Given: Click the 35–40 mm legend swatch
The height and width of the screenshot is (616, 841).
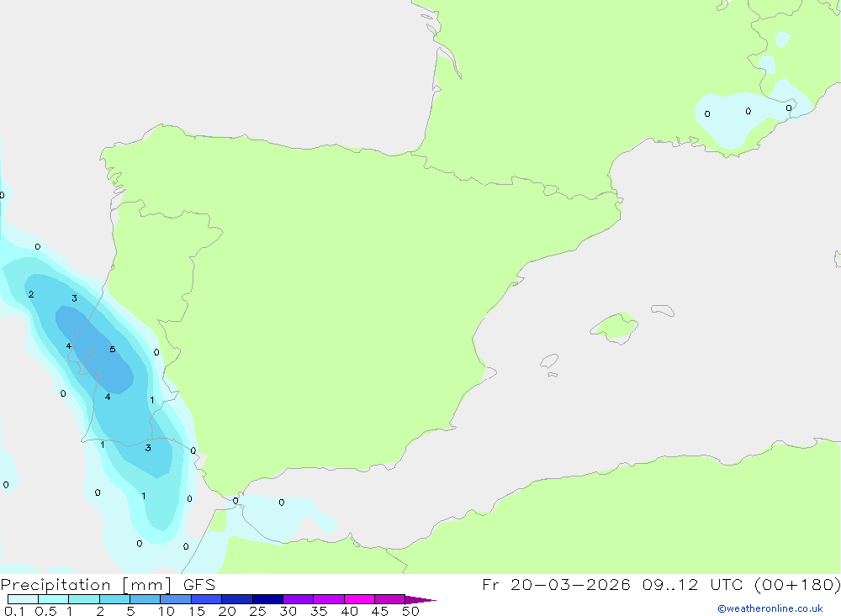Looking at the screenshot, I should coord(329,599).
